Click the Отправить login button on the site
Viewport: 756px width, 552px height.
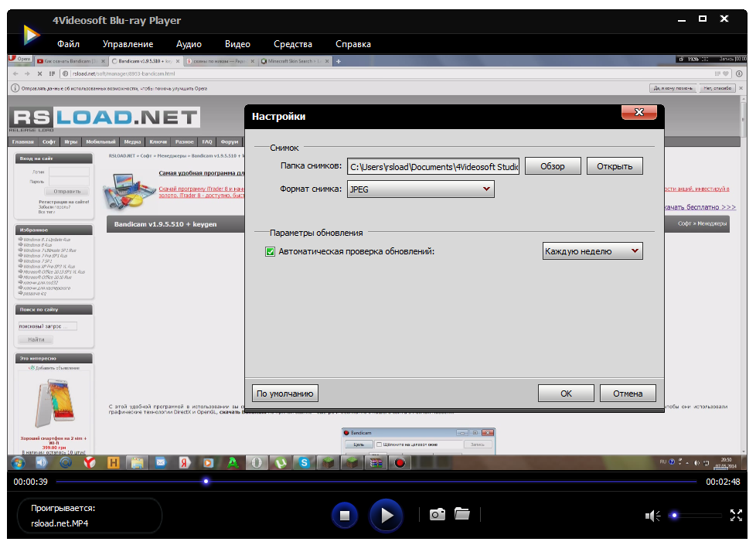point(67,192)
